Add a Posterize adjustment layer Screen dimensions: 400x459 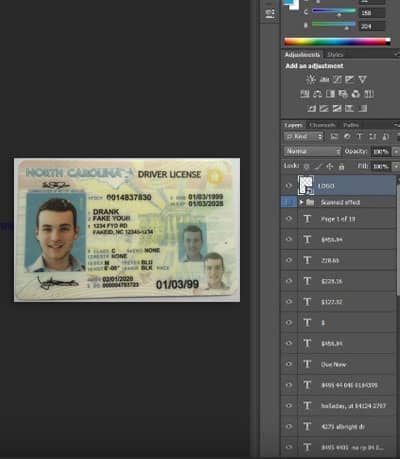click(x=324, y=108)
